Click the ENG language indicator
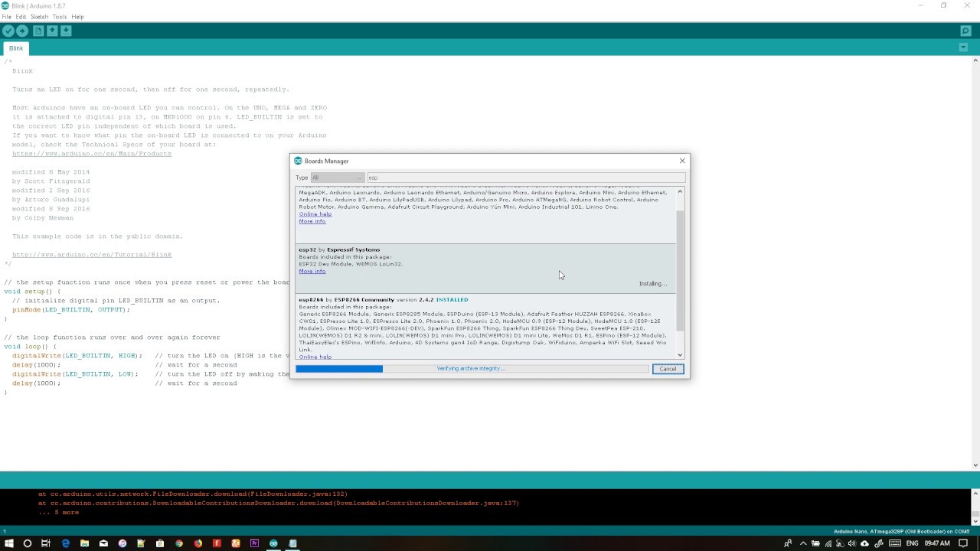Viewport: 980px width, 551px height. 913,543
